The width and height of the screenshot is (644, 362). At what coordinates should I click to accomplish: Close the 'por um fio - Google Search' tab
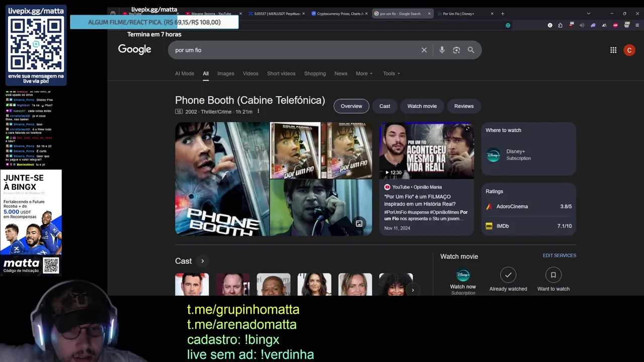click(429, 14)
